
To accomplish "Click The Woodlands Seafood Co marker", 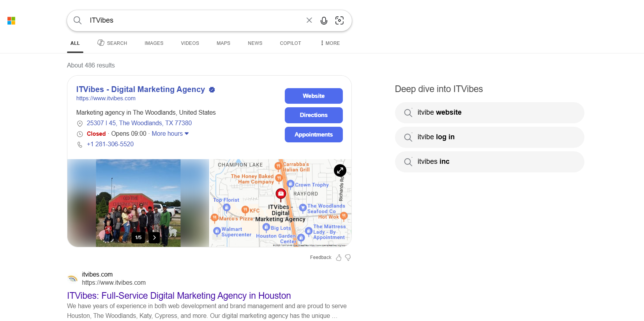I will 303,208.
